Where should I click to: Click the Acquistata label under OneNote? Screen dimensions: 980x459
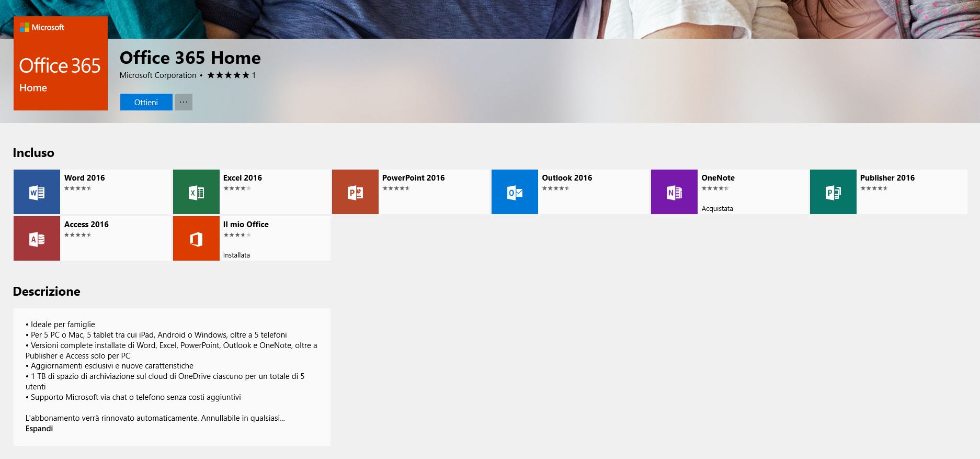pos(717,208)
